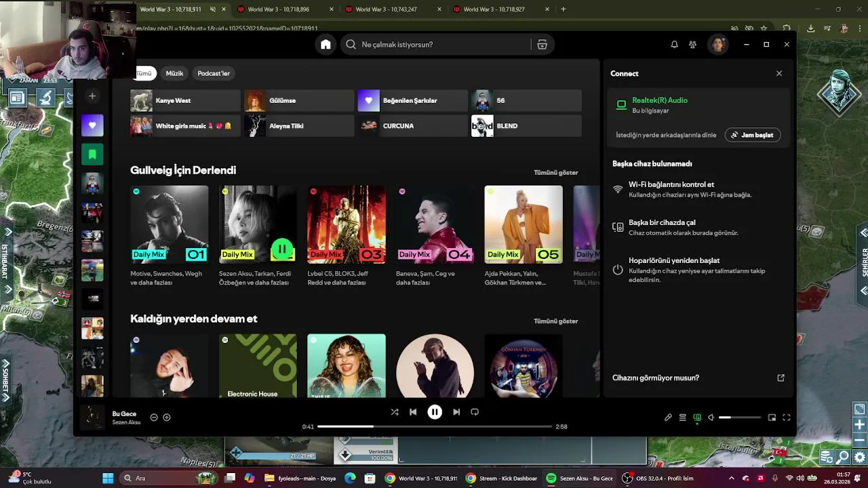The width and height of the screenshot is (868, 488).
Task: Open the play queue
Action: 683,418
